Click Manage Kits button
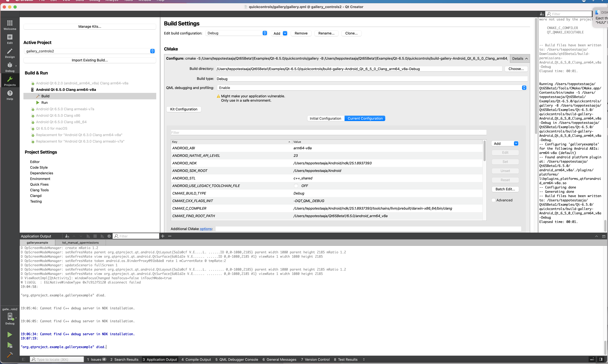This screenshot has height=364, width=608. coord(90,27)
